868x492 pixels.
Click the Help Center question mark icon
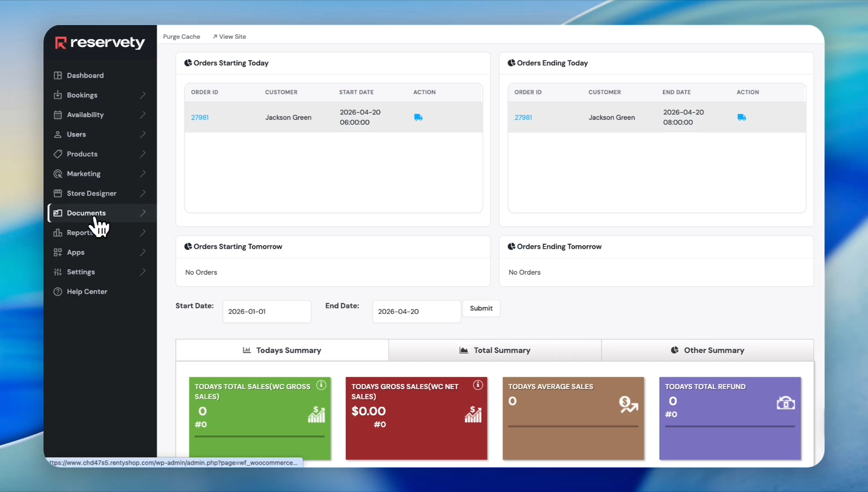coord(58,292)
